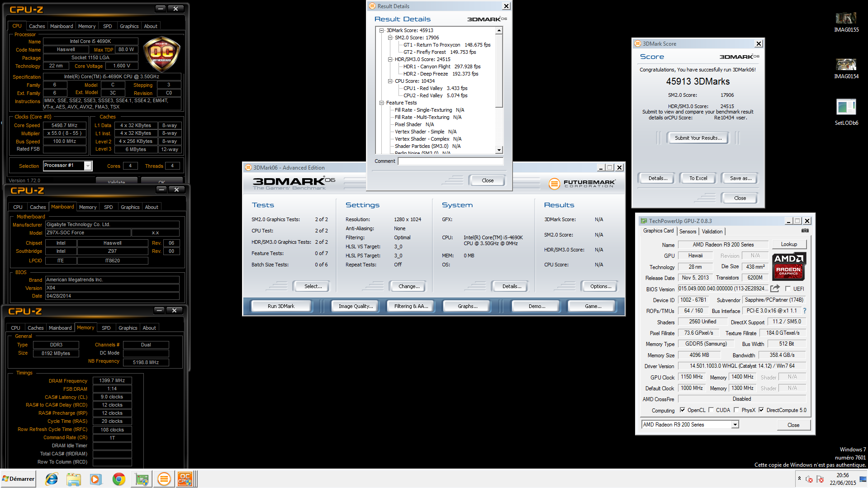
Task: Switch to CPU-Z OC taskbar icon
Action: (185, 479)
